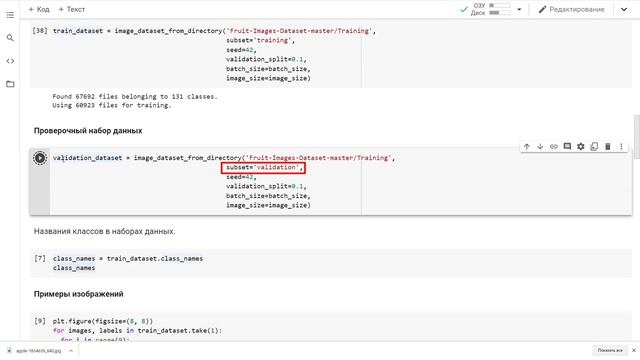Image resolution: width=640 pixels, height=360 pixels.
Task: Click the output line Using 60923 files for training
Action: pyautogui.click(x=112, y=105)
